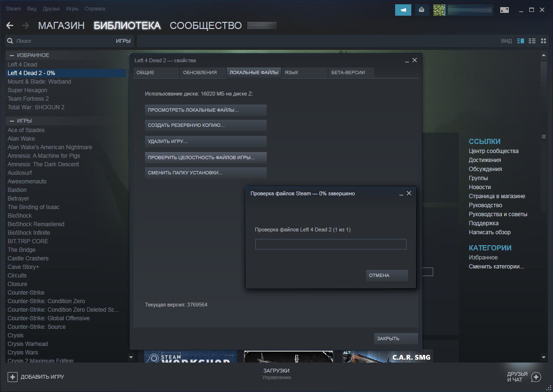Screen dimensions: 553x392
Task: Switch to the ОБНОВЛЕНИЯ tab
Action: click(203, 73)
